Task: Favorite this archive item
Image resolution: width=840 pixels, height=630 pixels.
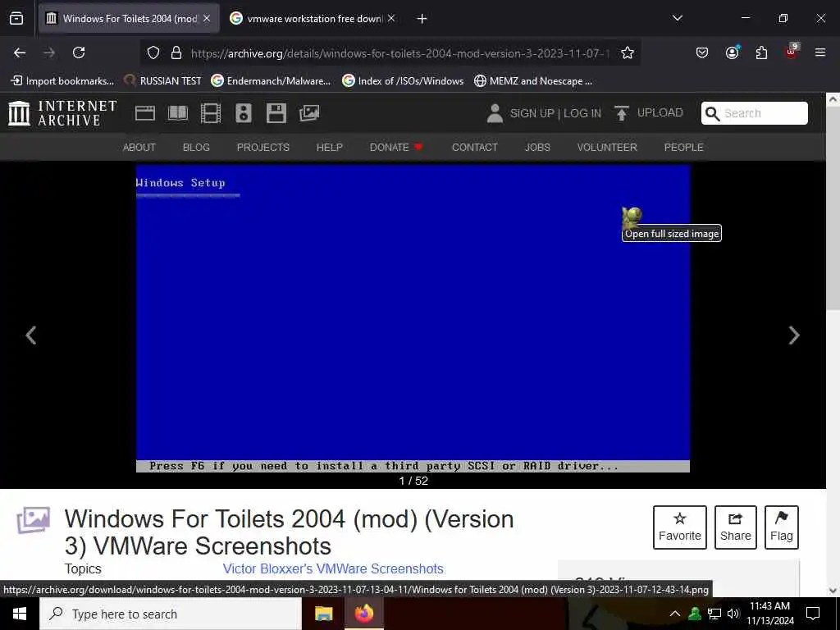Action: click(x=680, y=527)
